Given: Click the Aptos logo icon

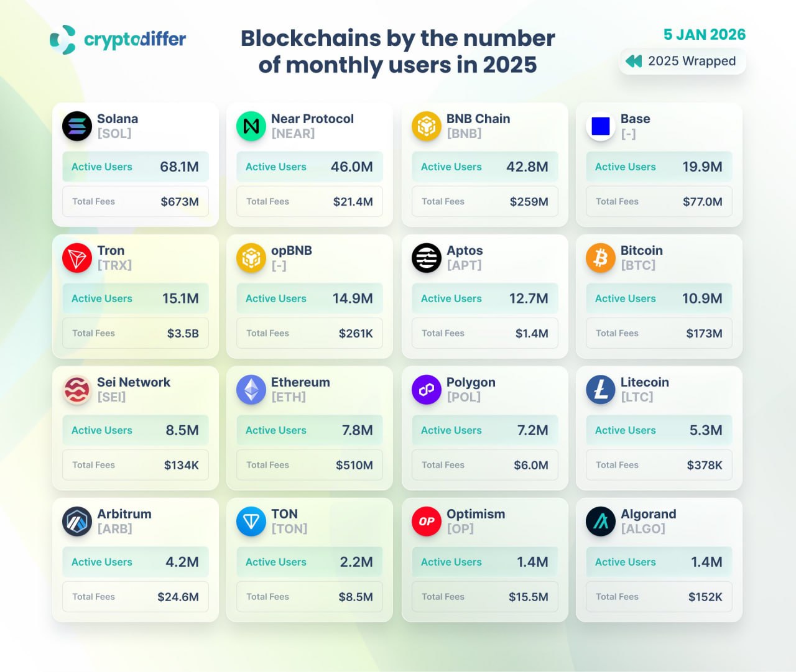Looking at the screenshot, I should [x=427, y=258].
